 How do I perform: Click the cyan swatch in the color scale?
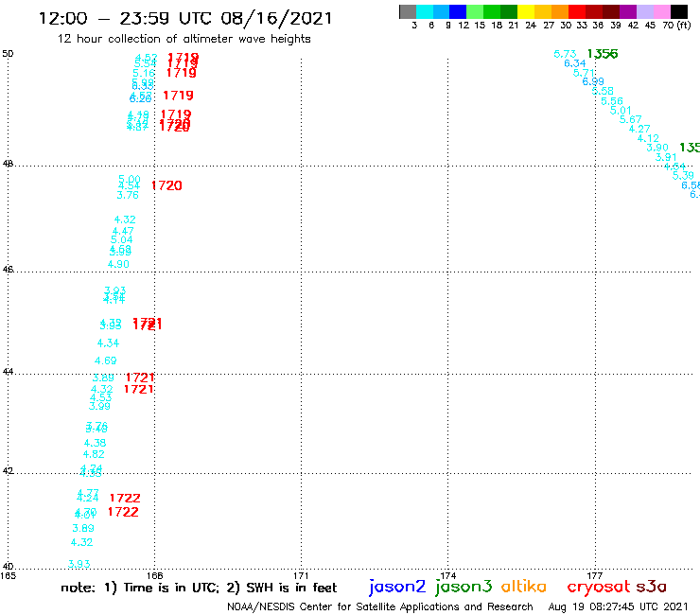pos(425,11)
